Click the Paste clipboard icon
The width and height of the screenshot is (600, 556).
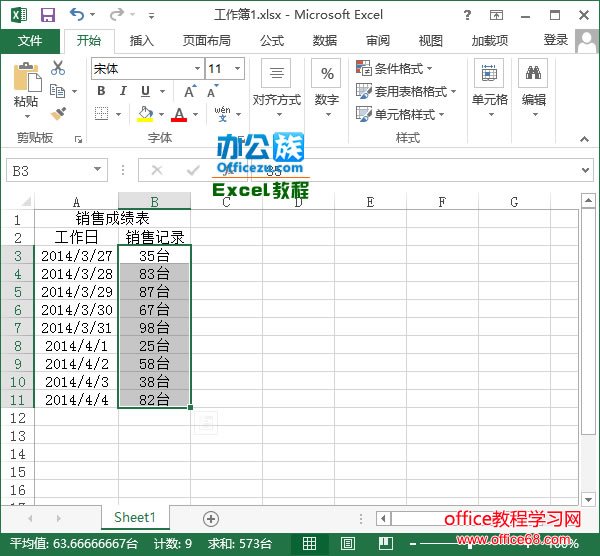click(x=26, y=78)
